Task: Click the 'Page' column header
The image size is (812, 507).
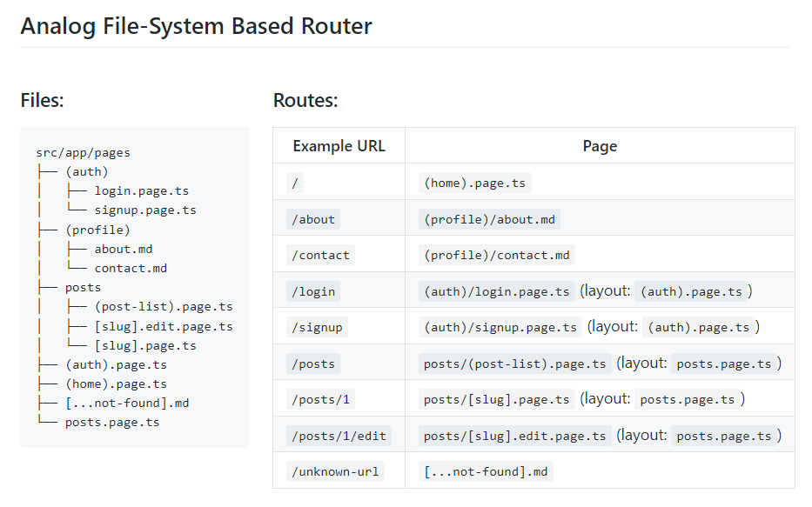Action: tap(601, 146)
